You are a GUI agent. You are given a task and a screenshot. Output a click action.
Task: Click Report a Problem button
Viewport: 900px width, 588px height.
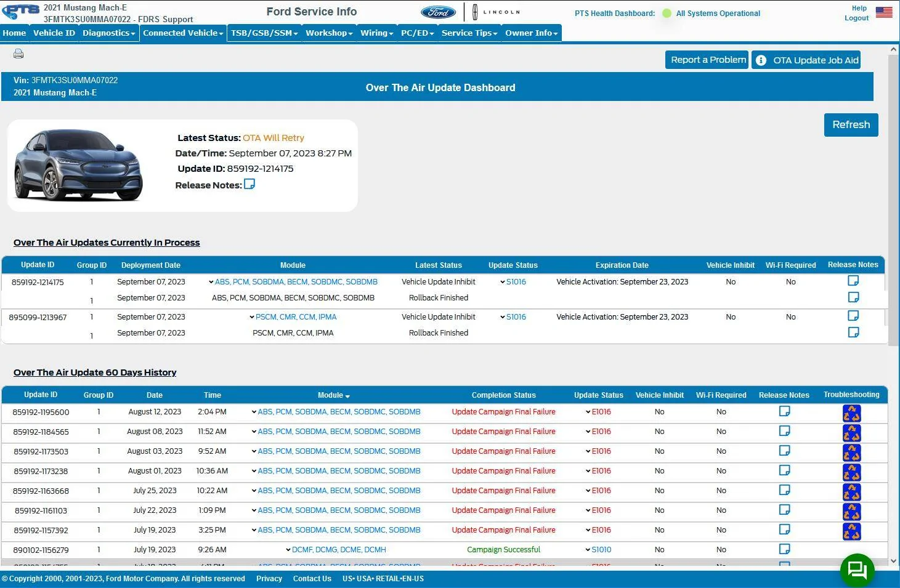pos(707,60)
